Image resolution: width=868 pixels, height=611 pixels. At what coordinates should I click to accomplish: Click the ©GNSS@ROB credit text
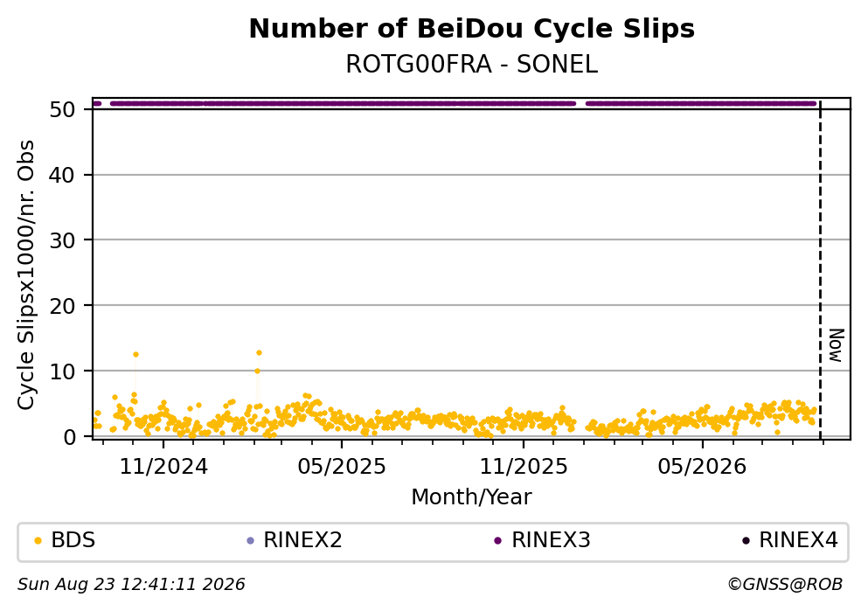(x=785, y=585)
